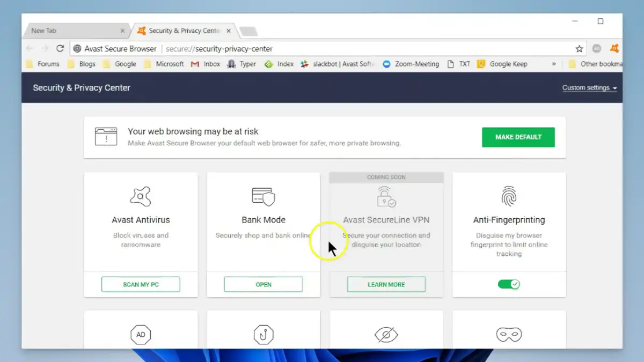Expand the hidden bookmarks overflow chevron
This screenshot has height=362, width=644.
coord(554,64)
